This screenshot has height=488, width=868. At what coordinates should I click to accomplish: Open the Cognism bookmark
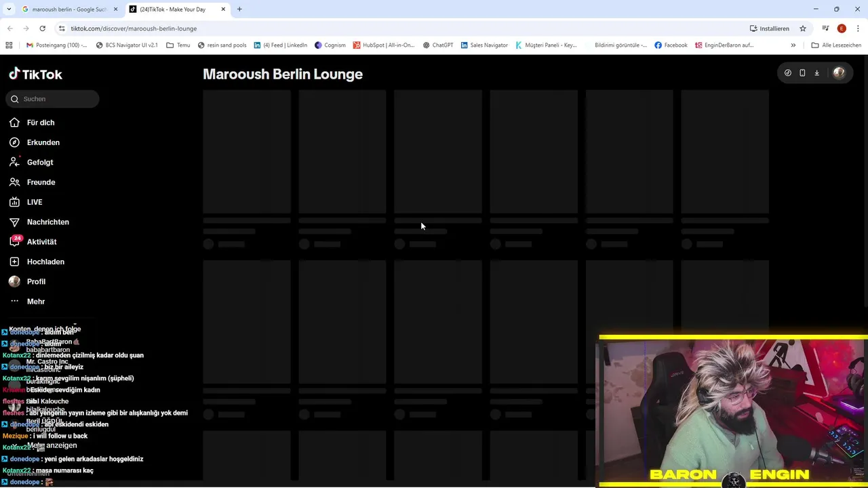[x=330, y=45]
